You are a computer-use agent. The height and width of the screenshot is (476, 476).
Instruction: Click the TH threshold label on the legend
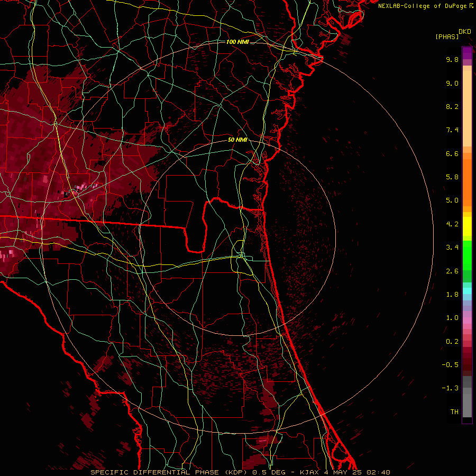click(454, 412)
